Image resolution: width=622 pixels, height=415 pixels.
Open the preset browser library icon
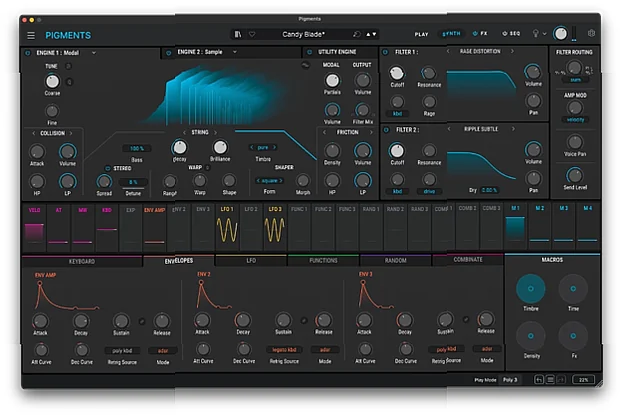click(238, 35)
